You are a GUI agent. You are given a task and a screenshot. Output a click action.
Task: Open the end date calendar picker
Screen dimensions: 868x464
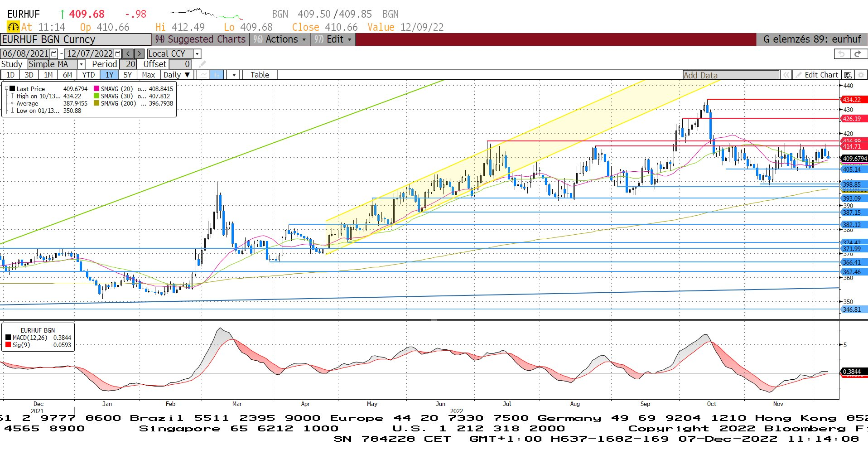coord(118,53)
